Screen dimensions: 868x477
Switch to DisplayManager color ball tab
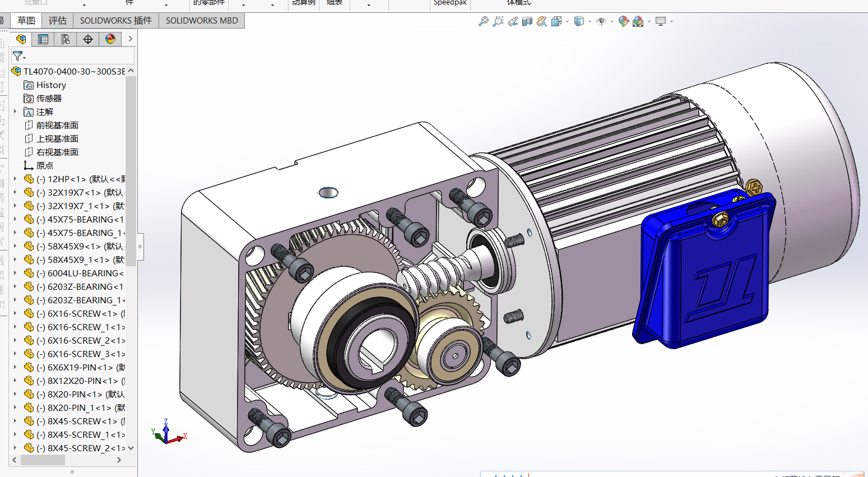110,39
